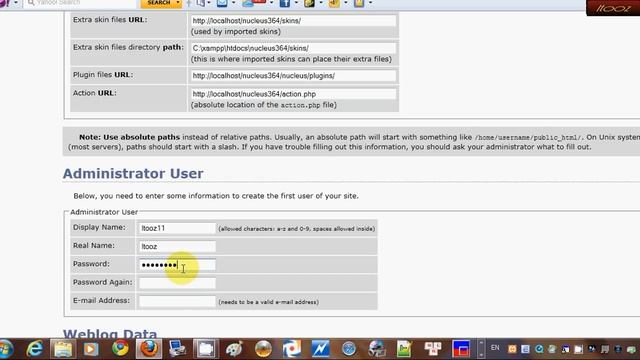
Task: Click the "E-mail Address:" label
Action: coord(101,301)
